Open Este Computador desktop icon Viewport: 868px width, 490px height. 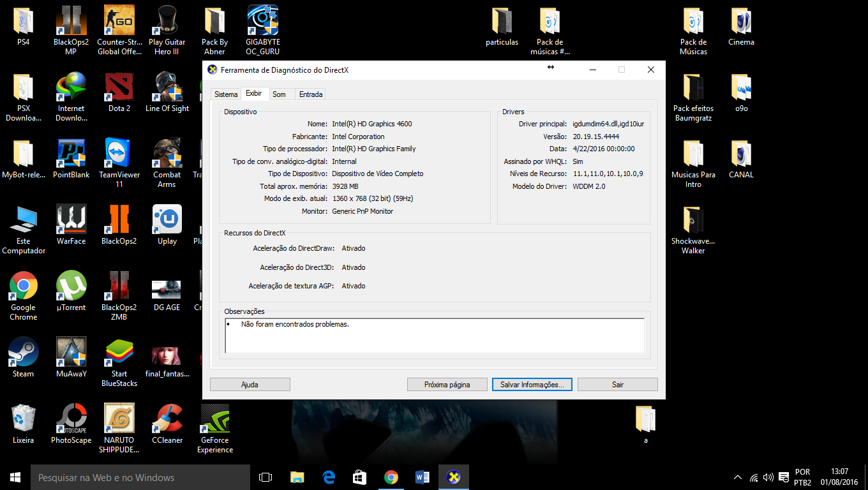coord(24,230)
